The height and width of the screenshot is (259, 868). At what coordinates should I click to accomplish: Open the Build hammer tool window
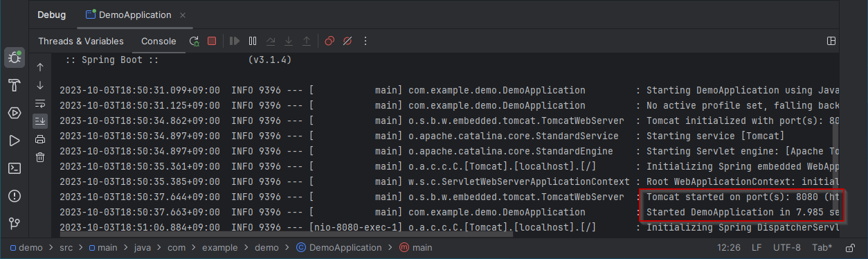[x=14, y=84]
